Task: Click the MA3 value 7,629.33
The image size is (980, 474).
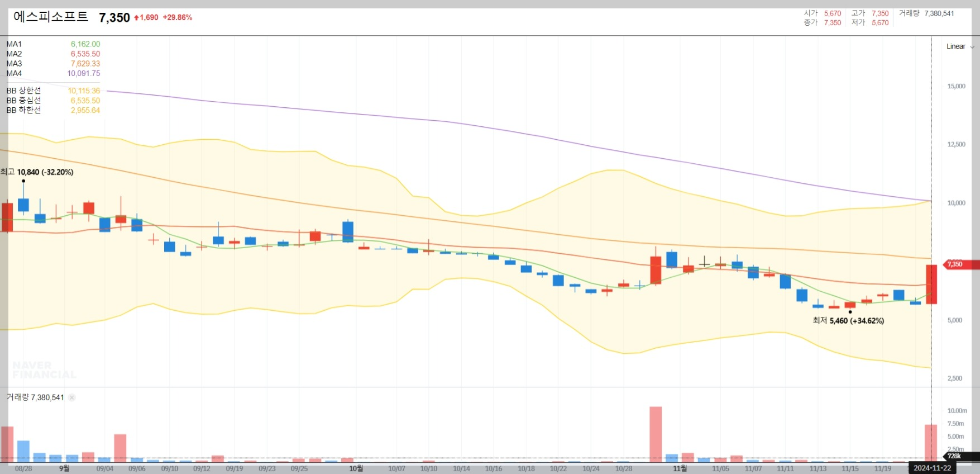Action: pyautogui.click(x=85, y=64)
